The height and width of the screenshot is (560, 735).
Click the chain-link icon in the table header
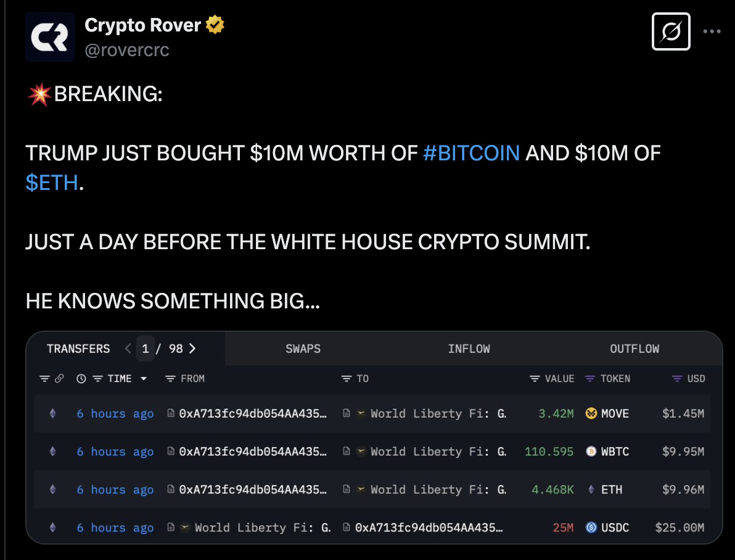click(x=59, y=377)
